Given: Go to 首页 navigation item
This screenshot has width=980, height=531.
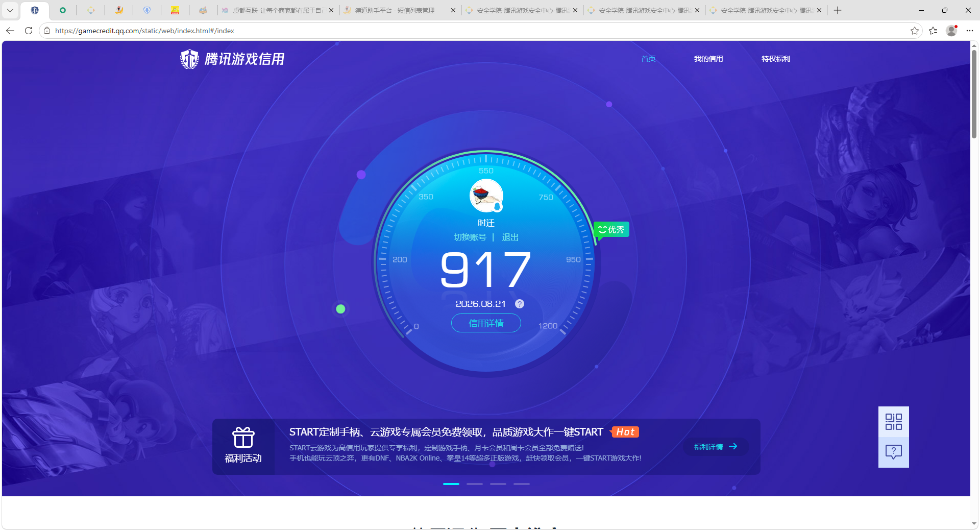Looking at the screenshot, I should pyautogui.click(x=648, y=59).
